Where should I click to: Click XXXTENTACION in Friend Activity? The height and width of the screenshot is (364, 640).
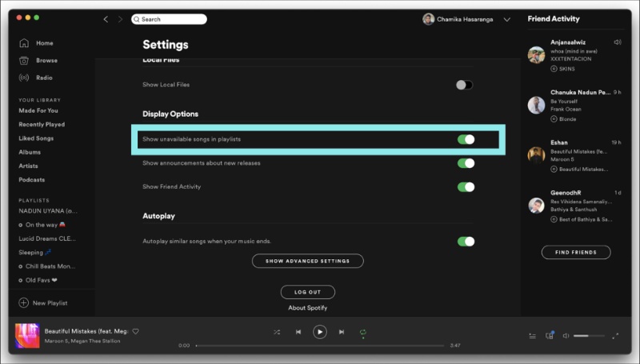570,58
